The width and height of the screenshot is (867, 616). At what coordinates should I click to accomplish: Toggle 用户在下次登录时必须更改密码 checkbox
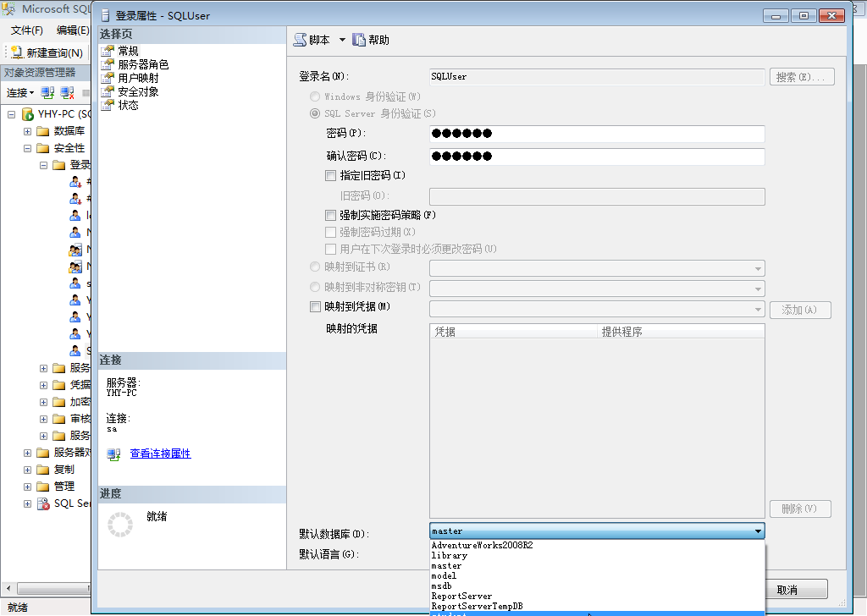[331, 249]
